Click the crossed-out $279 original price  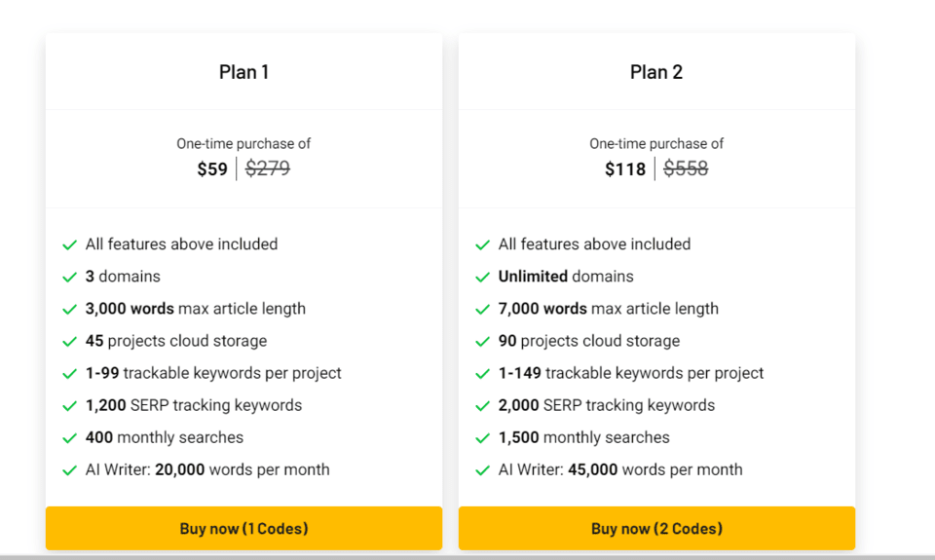coord(268,168)
